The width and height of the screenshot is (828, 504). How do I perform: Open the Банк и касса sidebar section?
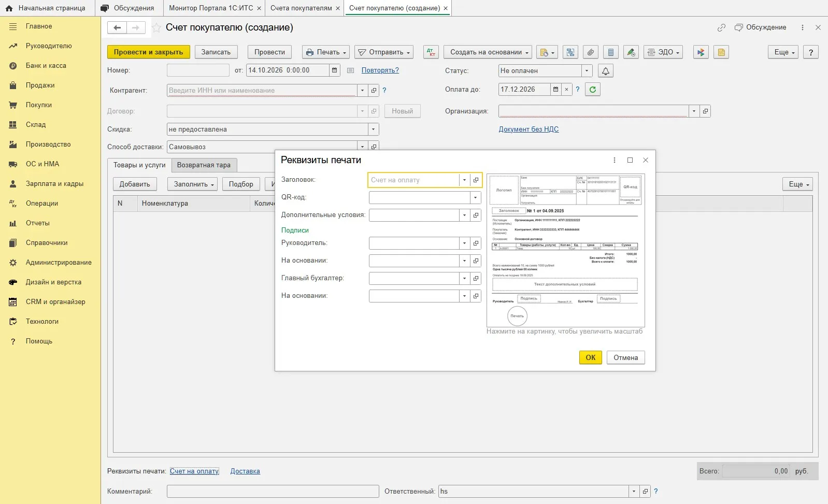tap(46, 66)
